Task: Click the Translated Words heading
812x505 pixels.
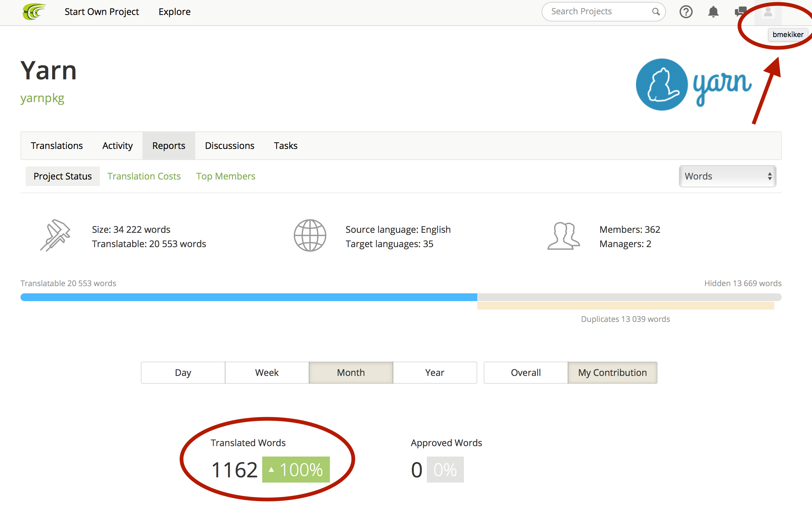Action: tap(248, 443)
